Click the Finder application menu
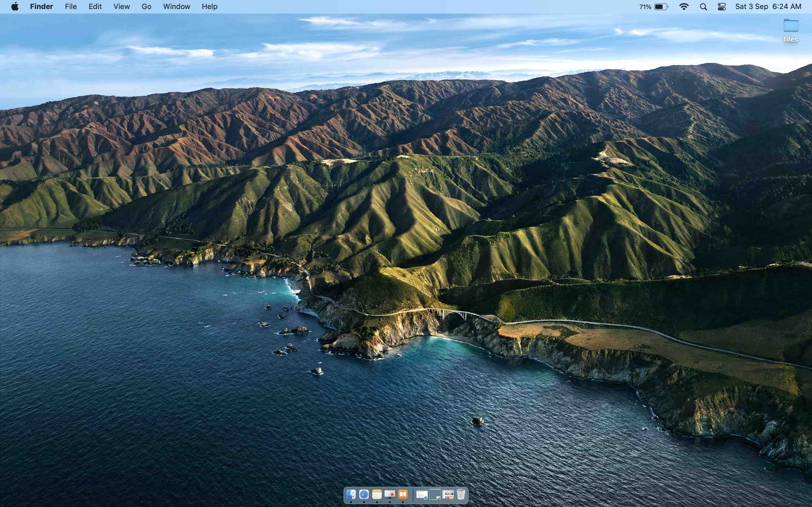Image resolution: width=812 pixels, height=507 pixels. coord(42,7)
